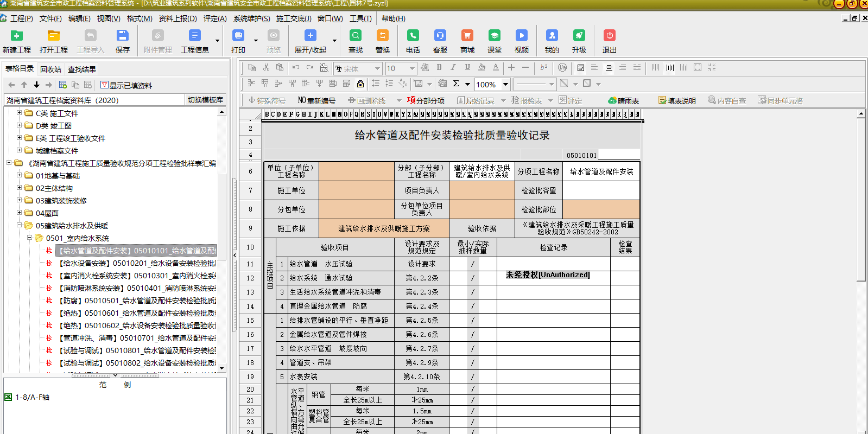Click the undo arrow icon
The height and width of the screenshot is (434, 868).
click(296, 68)
